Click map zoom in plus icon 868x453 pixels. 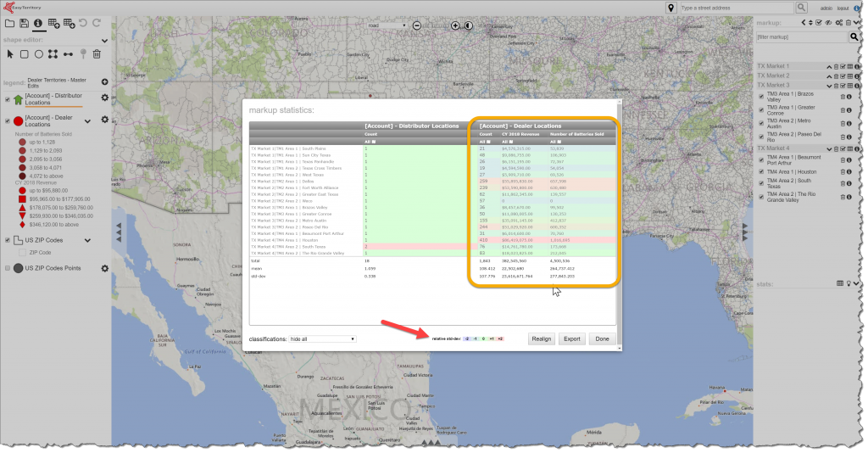[455, 25]
